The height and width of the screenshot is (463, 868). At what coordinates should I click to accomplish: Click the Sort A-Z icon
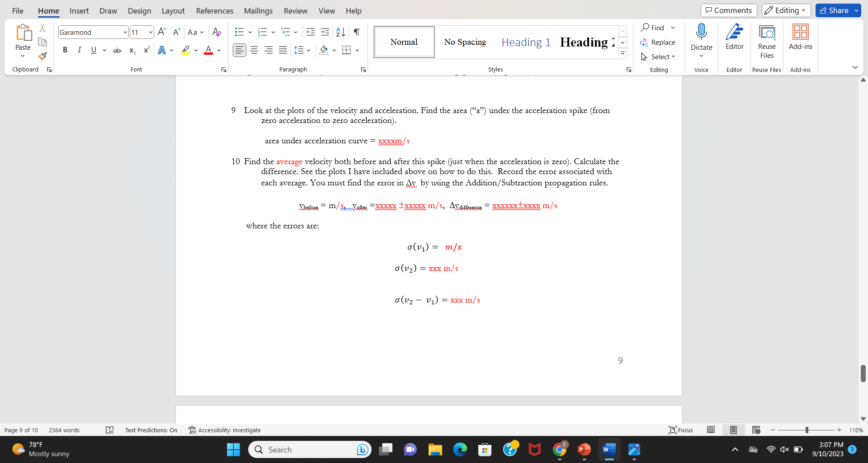point(340,32)
